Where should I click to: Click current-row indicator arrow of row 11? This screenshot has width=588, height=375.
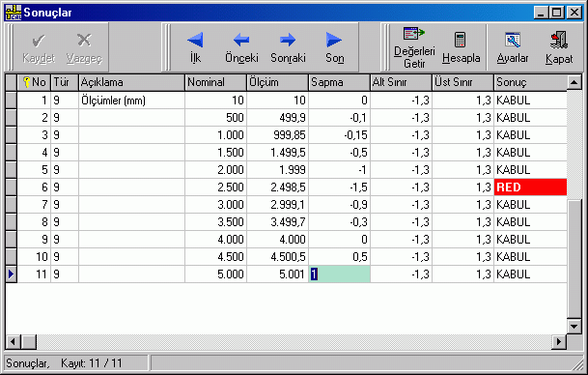click(x=12, y=274)
